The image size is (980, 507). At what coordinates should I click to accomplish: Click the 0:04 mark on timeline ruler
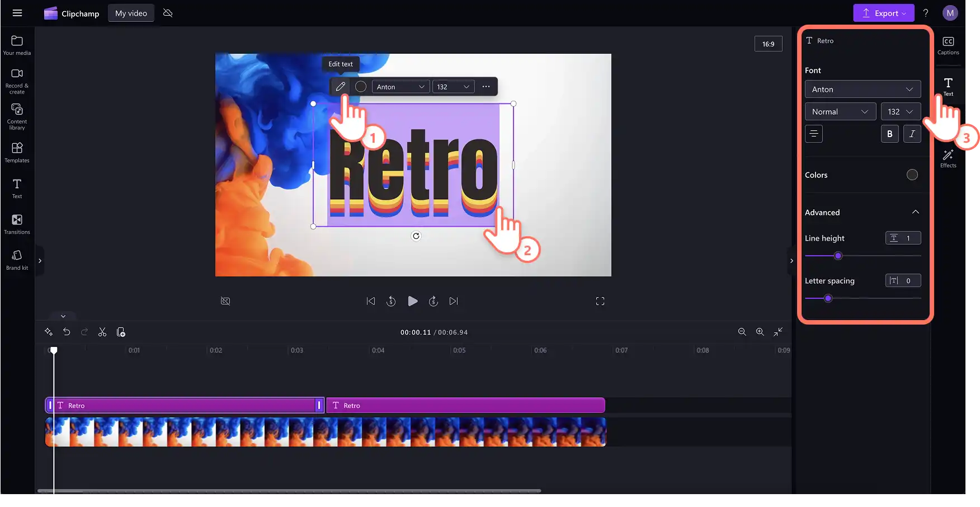tap(378, 350)
